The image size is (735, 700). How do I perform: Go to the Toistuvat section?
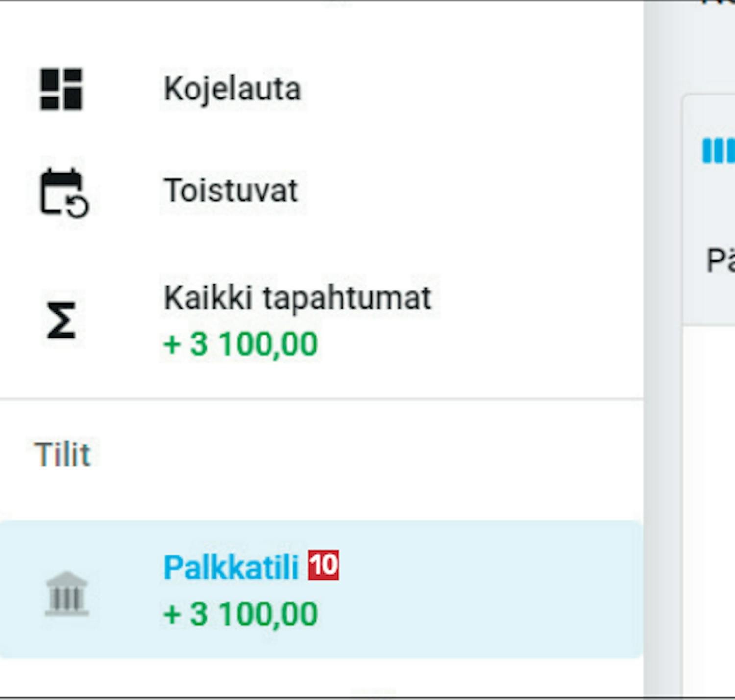[x=230, y=190]
